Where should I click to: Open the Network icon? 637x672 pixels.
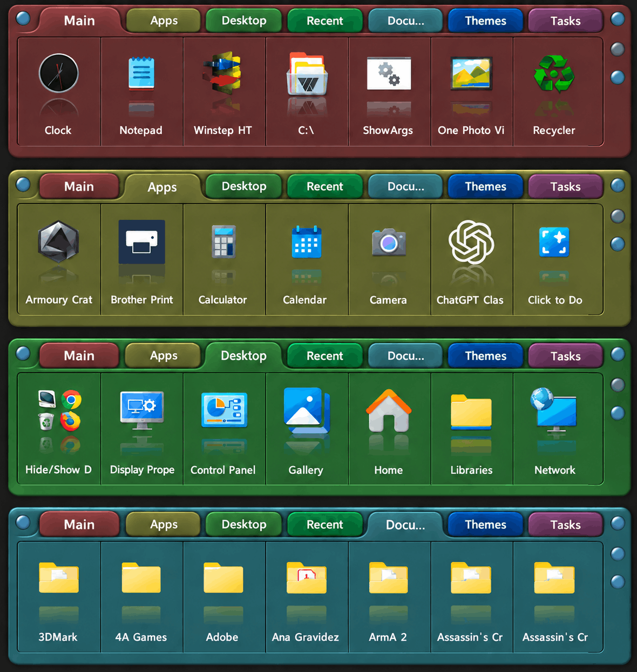point(554,411)
